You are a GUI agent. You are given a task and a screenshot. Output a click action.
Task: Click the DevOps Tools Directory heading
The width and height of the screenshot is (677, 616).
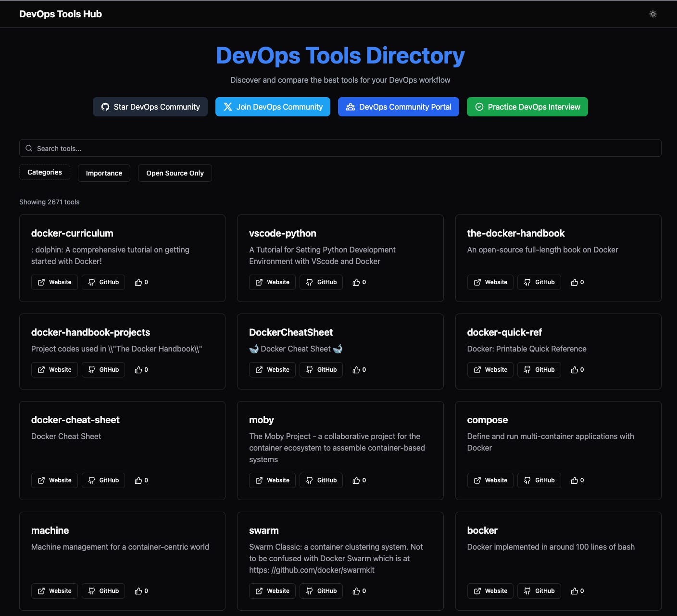(x=340, y=55)
